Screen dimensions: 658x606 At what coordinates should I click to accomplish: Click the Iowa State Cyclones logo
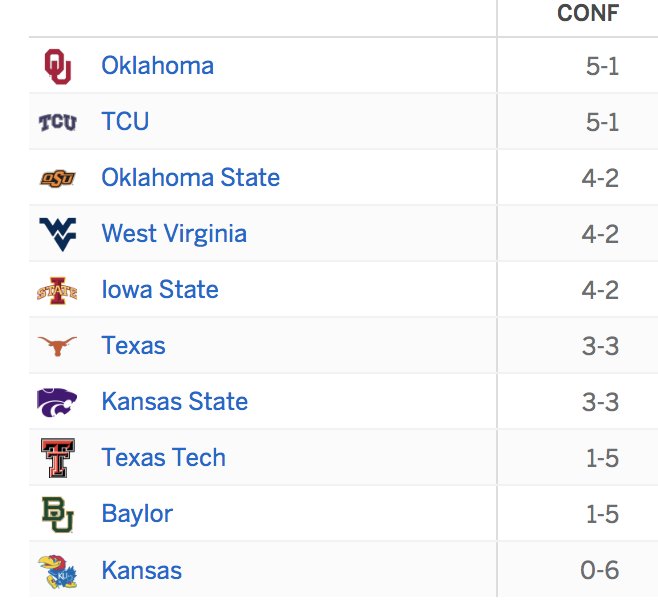(57, 290)
